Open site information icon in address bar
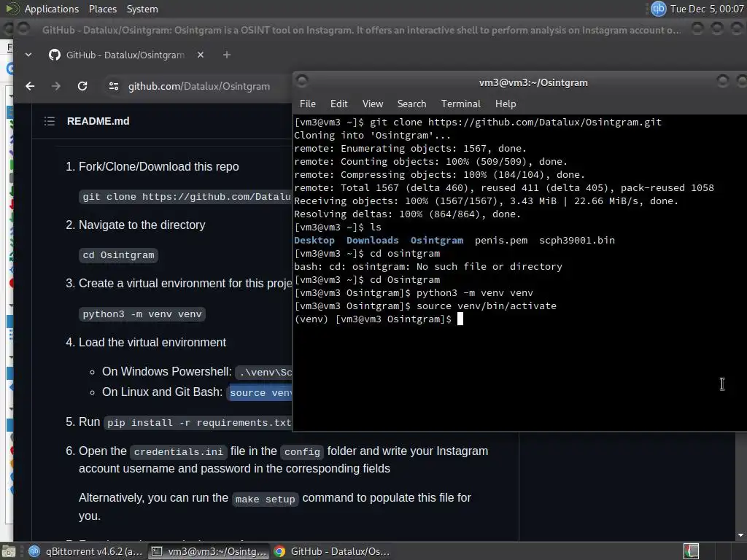 [x=113, y=86]
